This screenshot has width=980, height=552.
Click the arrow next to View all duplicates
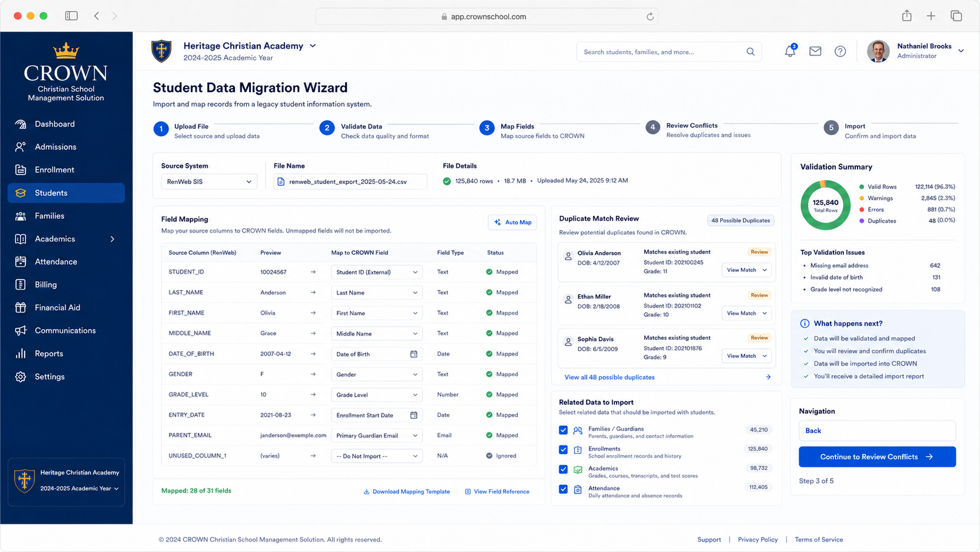(x=768, y=377)
